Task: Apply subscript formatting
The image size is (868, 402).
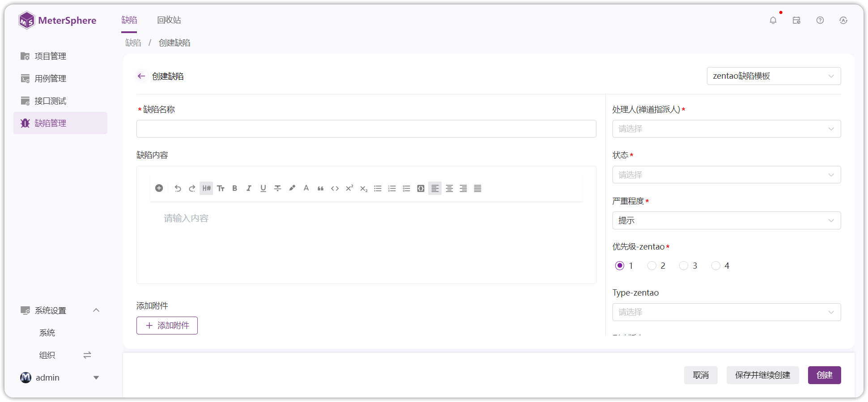Action: pos(364,188)
